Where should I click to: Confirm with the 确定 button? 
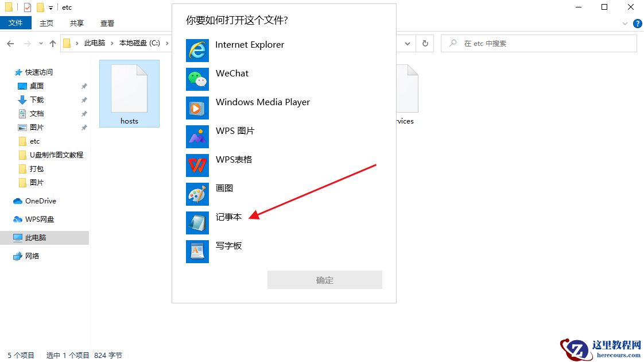(324, 280)
